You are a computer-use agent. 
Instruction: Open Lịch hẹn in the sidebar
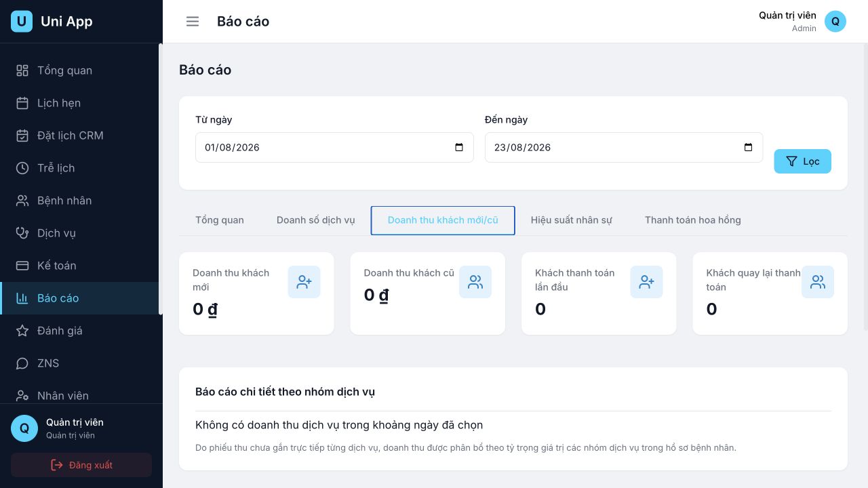[79, 103]
